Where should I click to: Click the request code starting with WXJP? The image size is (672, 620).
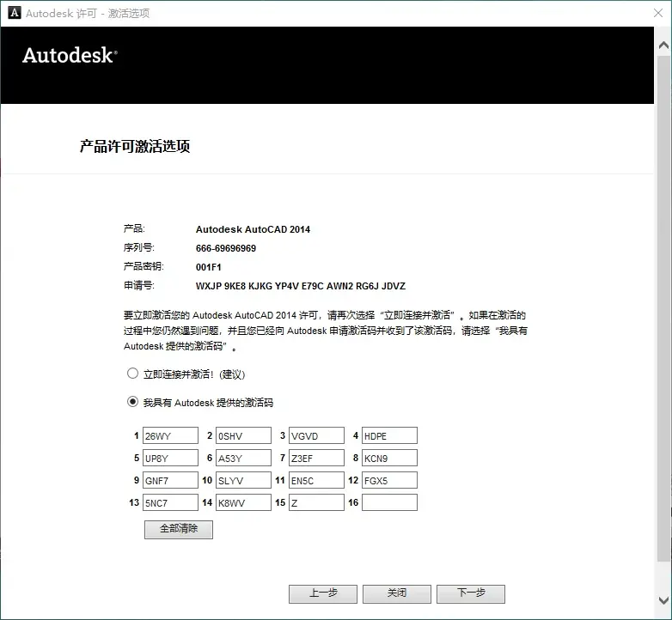pos(301,286)
